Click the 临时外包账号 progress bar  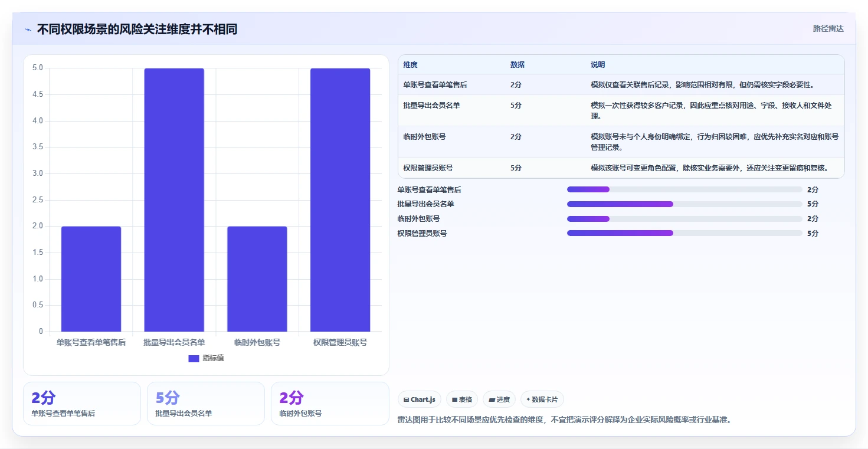[684, 219]
